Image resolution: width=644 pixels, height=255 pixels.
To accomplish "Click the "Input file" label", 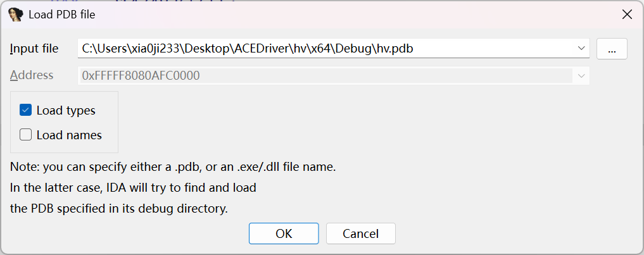I will (34, 48).
